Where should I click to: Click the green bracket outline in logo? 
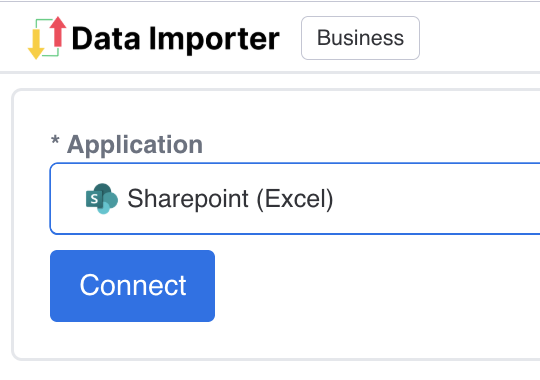pyautogui.click(x=48, y=38)
